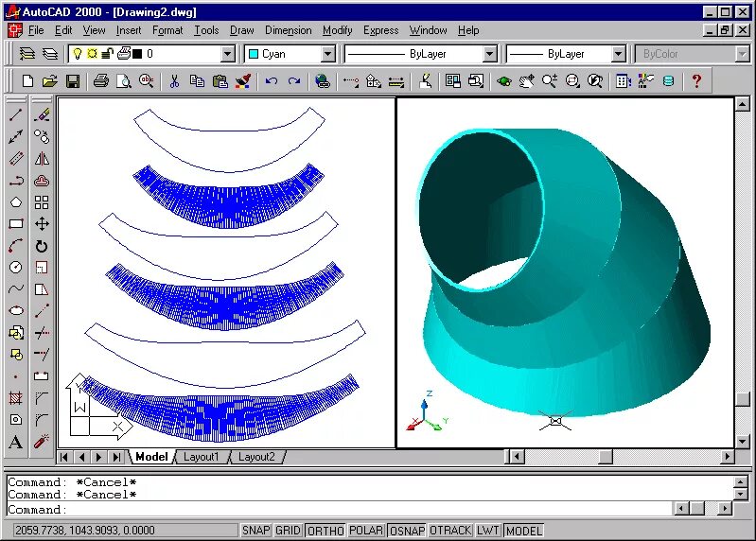Select the Multiline Text A tool

[15, 442]
